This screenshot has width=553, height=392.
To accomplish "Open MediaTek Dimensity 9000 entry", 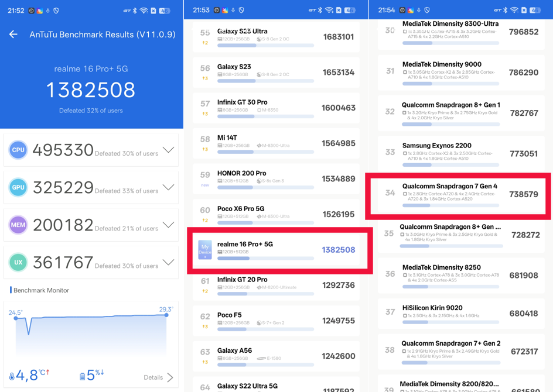I will (461, 73).
